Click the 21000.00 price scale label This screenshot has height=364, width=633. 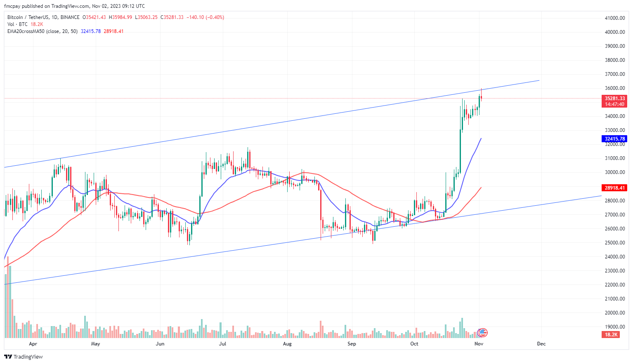pyautogui.click(x=615, y=299)
